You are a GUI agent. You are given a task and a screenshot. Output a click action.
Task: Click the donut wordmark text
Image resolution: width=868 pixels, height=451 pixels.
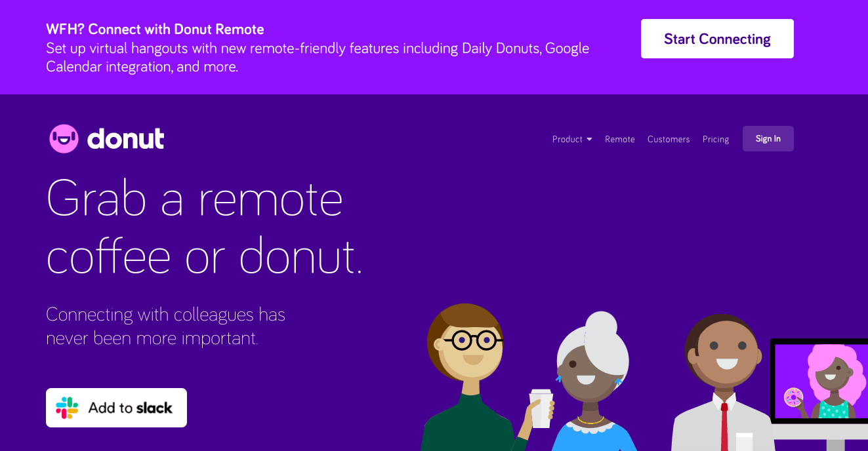click(x=126, y=138)
